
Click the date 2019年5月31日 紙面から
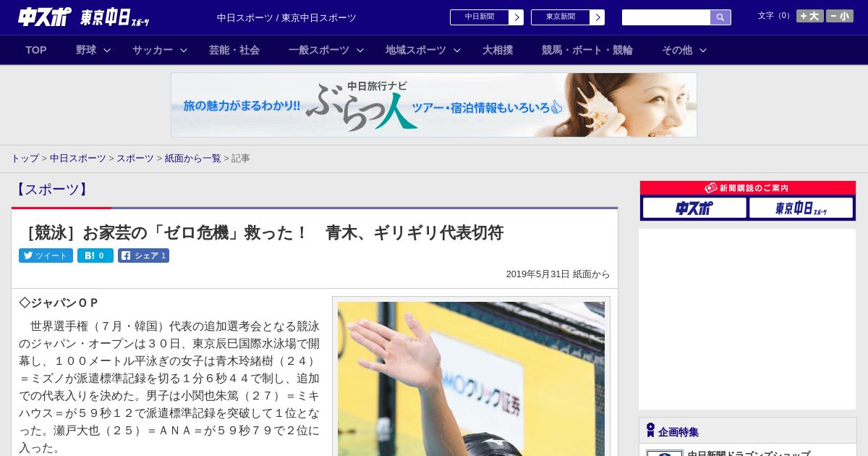coord(558,274)
